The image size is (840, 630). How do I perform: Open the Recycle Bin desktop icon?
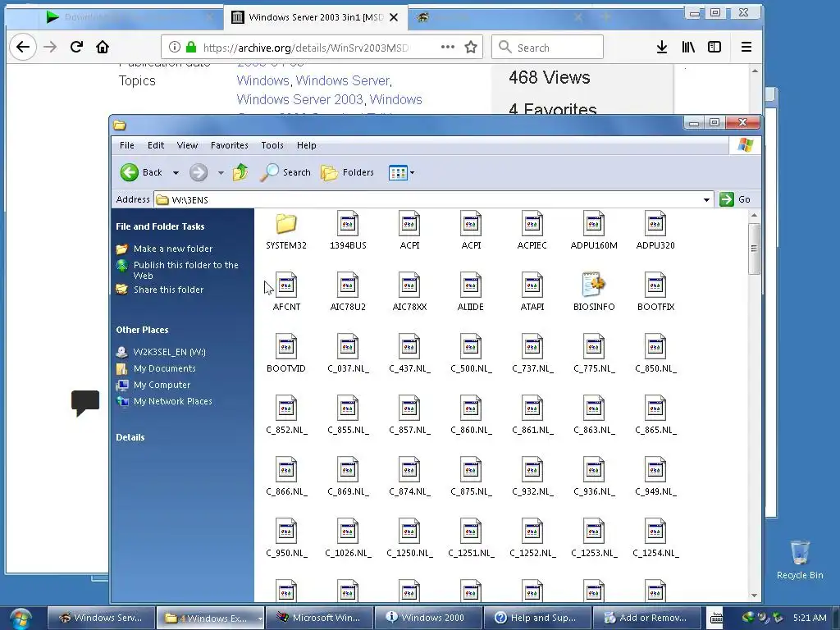pyautogui.click(x=800, y=559)
